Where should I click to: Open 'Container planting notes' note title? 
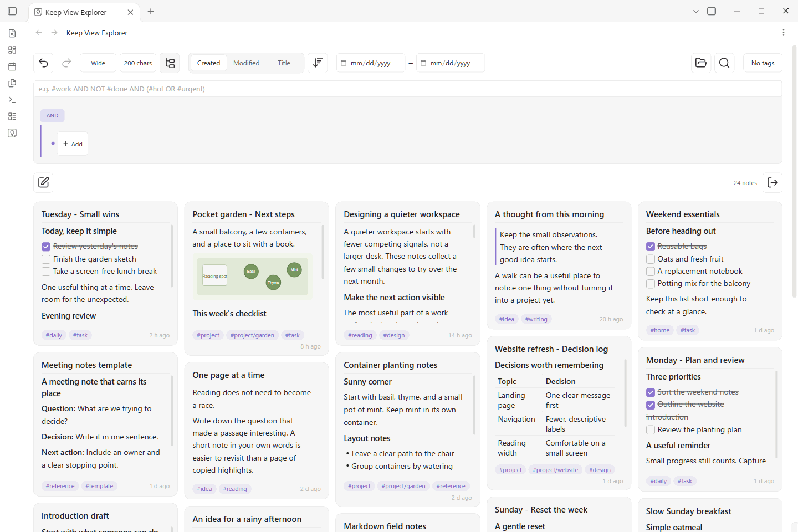[390, 365]
